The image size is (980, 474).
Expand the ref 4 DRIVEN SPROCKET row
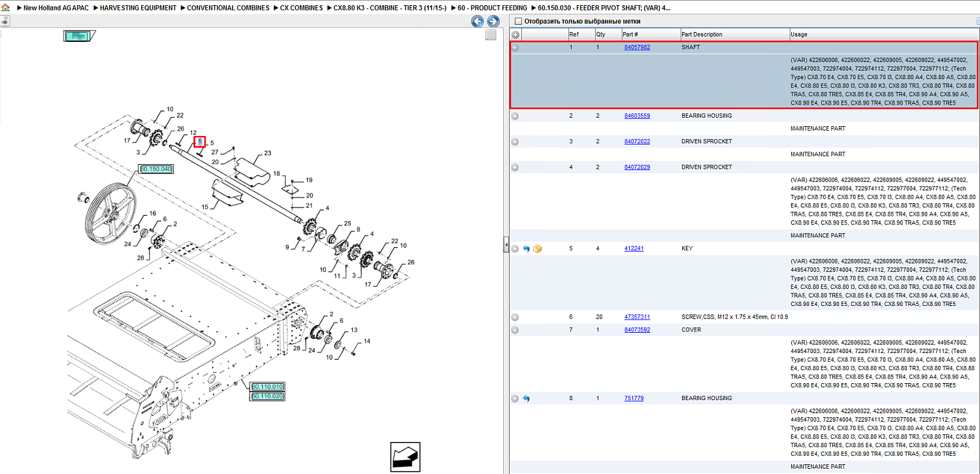pyautogui.click(x=515, y=167)
